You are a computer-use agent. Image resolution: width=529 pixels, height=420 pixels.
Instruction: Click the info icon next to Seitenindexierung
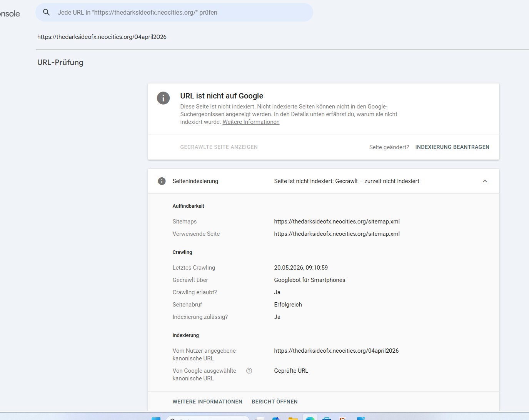162,181
